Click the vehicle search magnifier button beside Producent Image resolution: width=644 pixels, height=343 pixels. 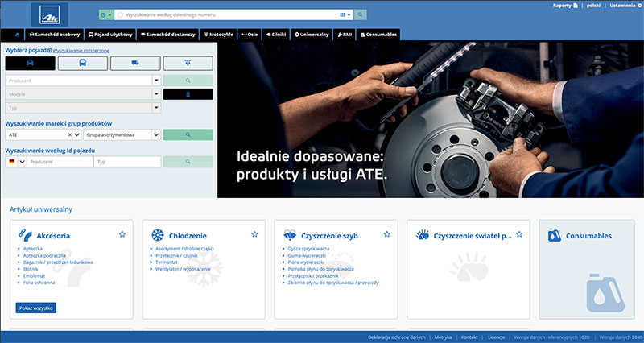point(188,81)
